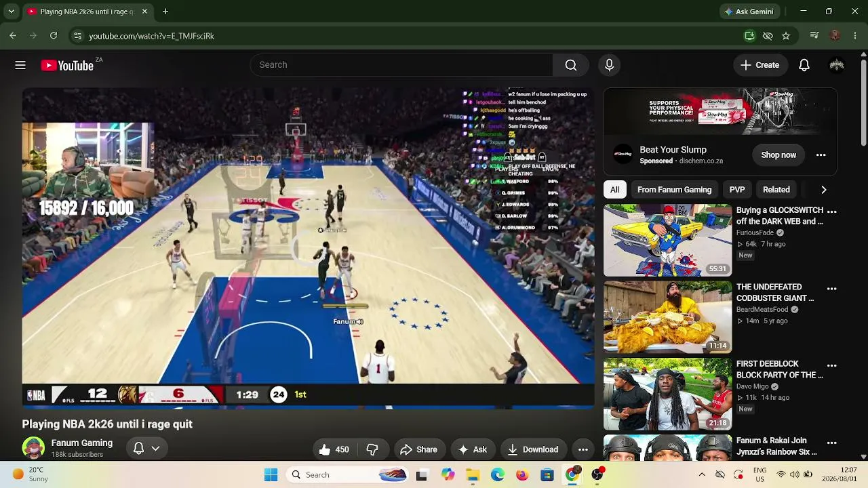Open a new browser tab

[165, 12]
